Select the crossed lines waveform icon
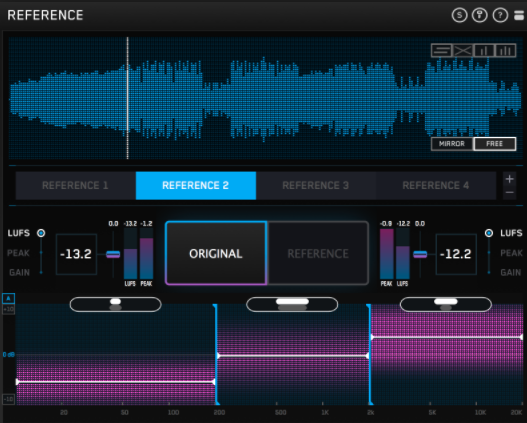The height and width of the screenshot is (423, 527). click(463, 51)
